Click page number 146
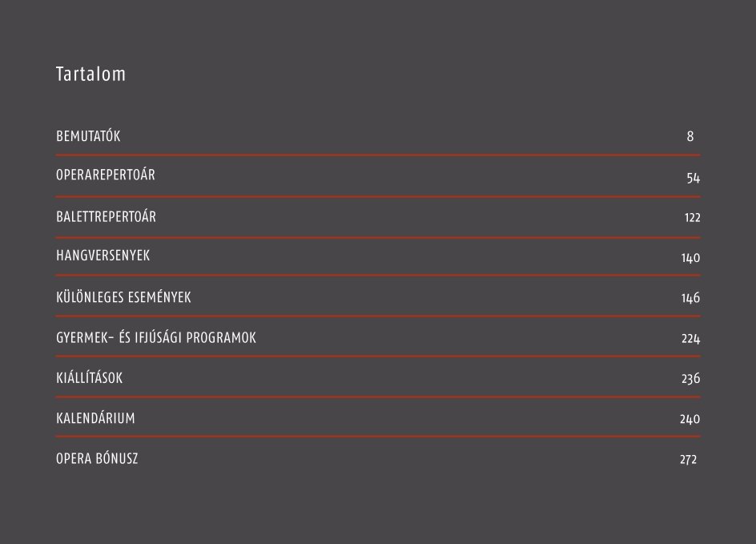Viewport: 756px width, 544px height. point(690,297)
